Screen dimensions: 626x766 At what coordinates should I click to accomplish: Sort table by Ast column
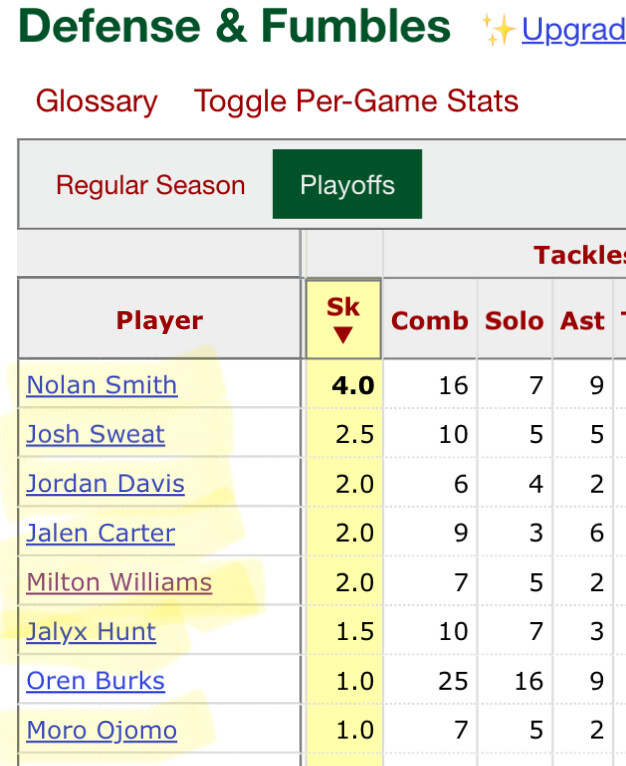(x=582, y=321)
